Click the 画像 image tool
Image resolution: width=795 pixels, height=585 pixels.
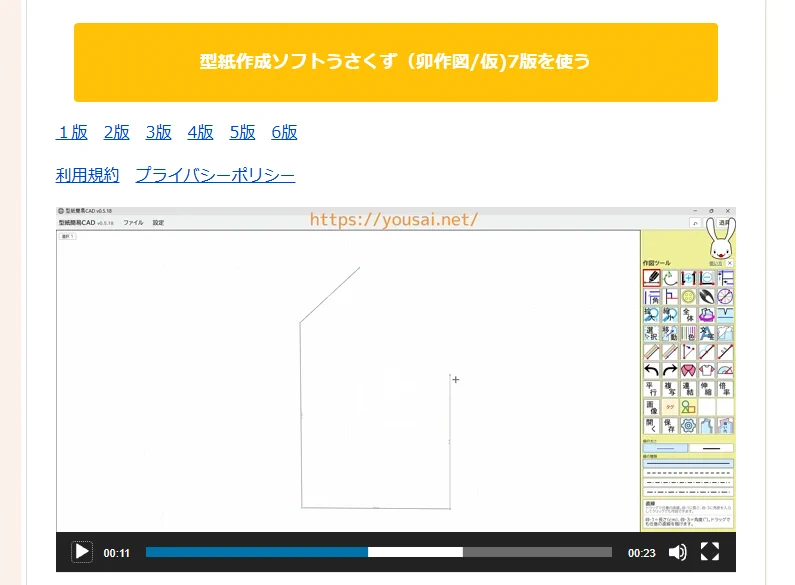point(652,407)
